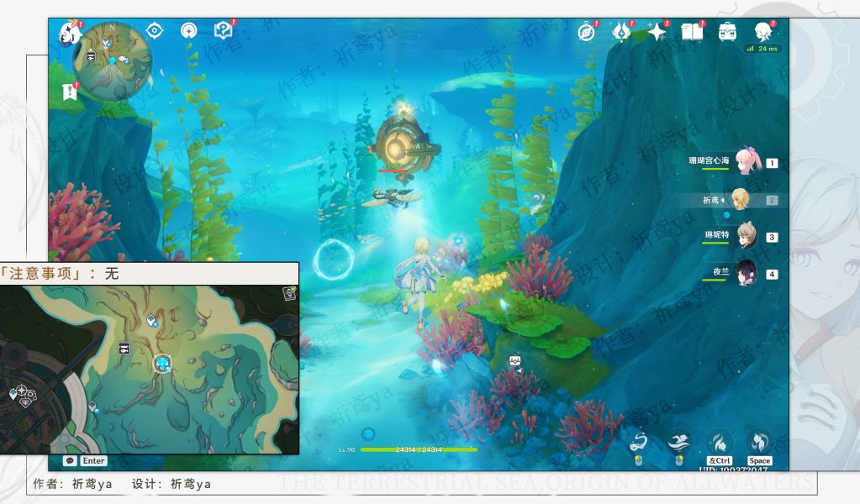This screenshot has width=860, height=504.
Task: Open the Adventurer Handbook book icon
Action: coord(692,32)
